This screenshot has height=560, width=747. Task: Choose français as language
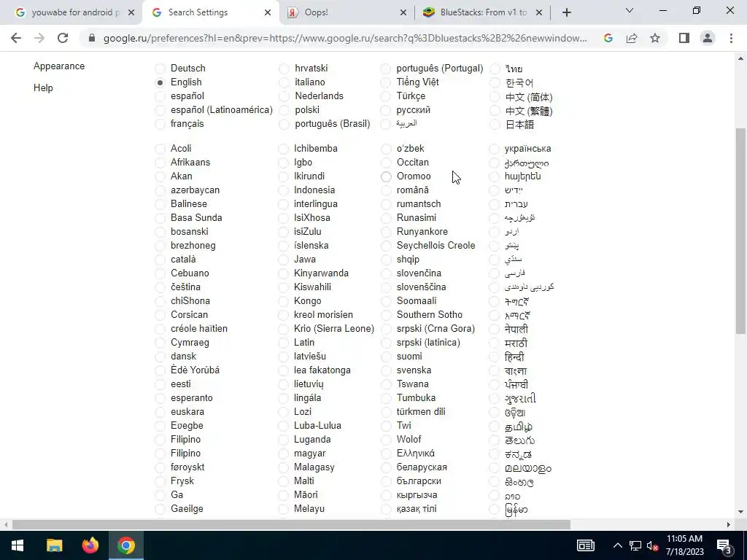point(160,124)
